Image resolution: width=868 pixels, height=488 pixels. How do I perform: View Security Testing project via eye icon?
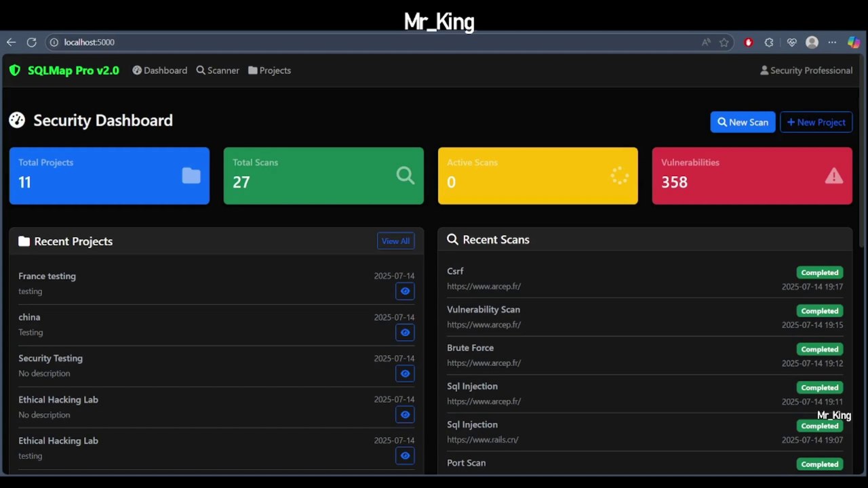(x=405, y=373)
